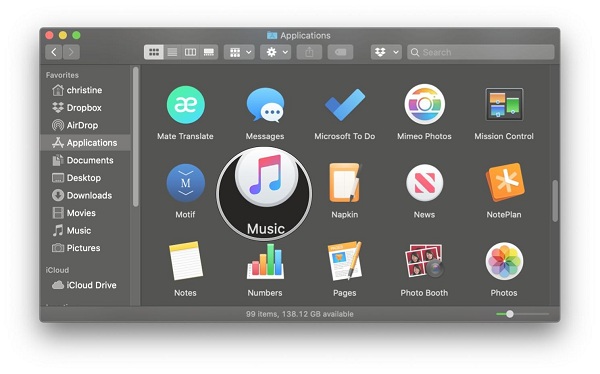Switch to icon view mode

click(154, 52)
